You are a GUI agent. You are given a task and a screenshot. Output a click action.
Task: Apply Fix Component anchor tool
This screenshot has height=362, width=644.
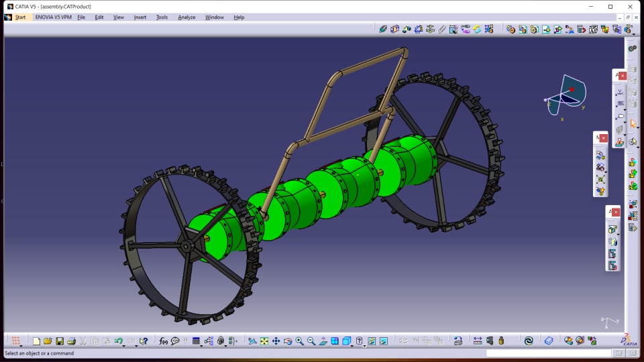click(x=430, y=29)
